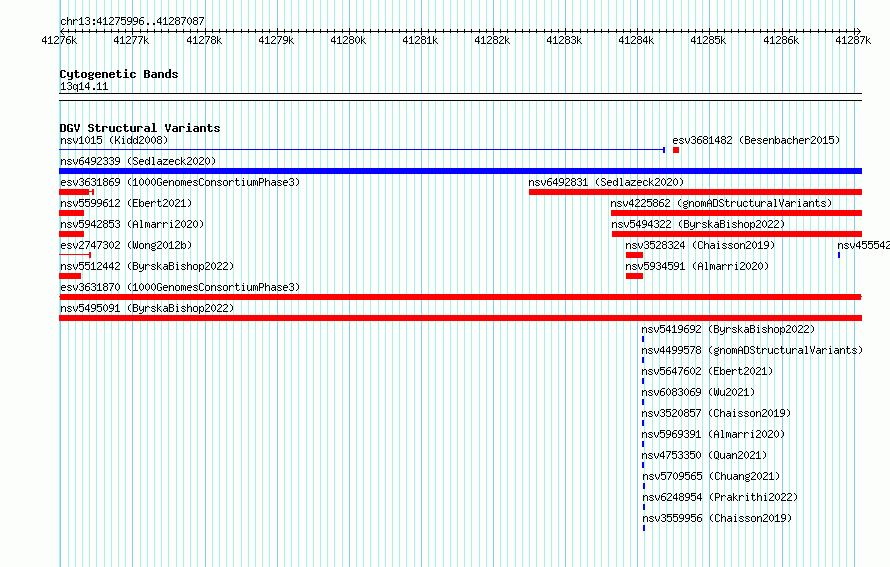890x567 pixels.
Task: Open the nsv6083069 (Wu2021) label
Action: coord(698,392)
